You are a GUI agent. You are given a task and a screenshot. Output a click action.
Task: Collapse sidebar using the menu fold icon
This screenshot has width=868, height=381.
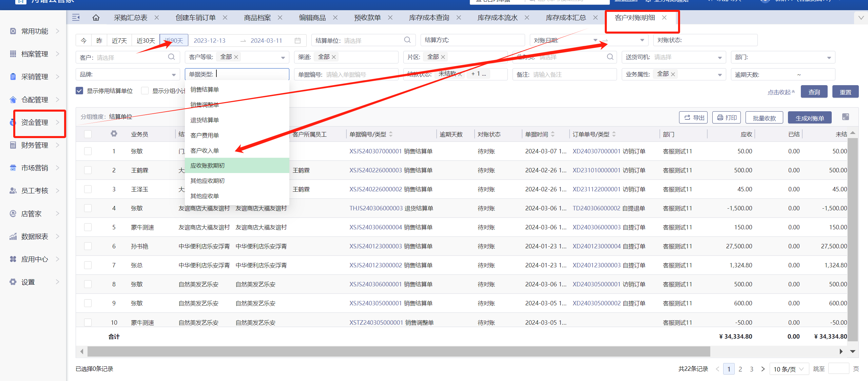(x=76, y=18)
